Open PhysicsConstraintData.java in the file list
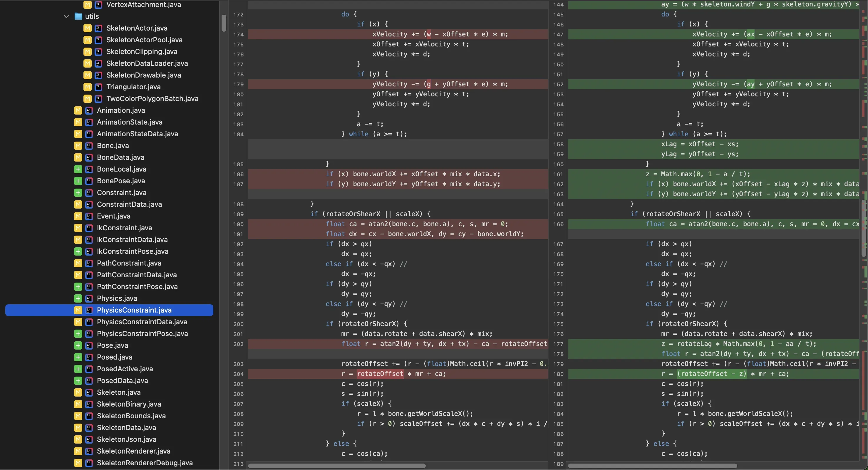 [142, 322]
